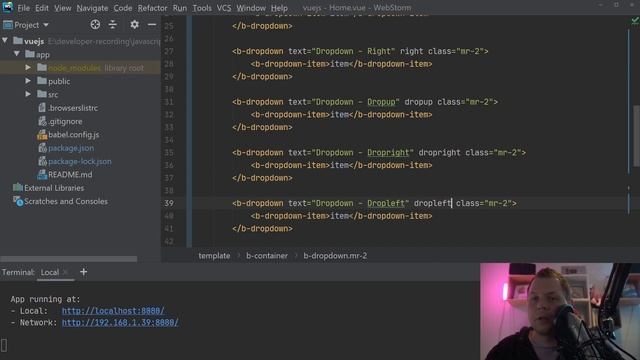This screenshot has height=360, width=640.
Task: Click line number 39 in gutter
Action: 169,203
